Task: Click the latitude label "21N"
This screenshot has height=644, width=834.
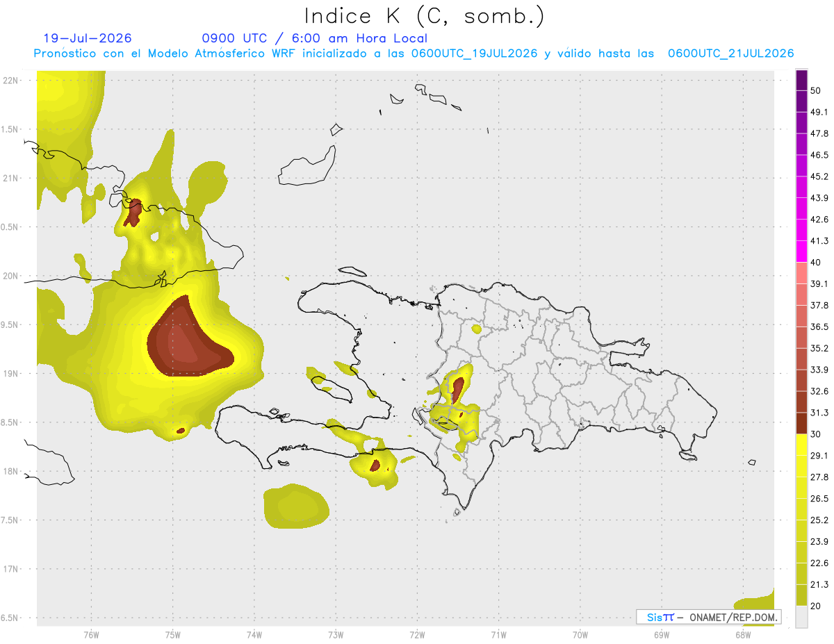Action: coord(12,178)
